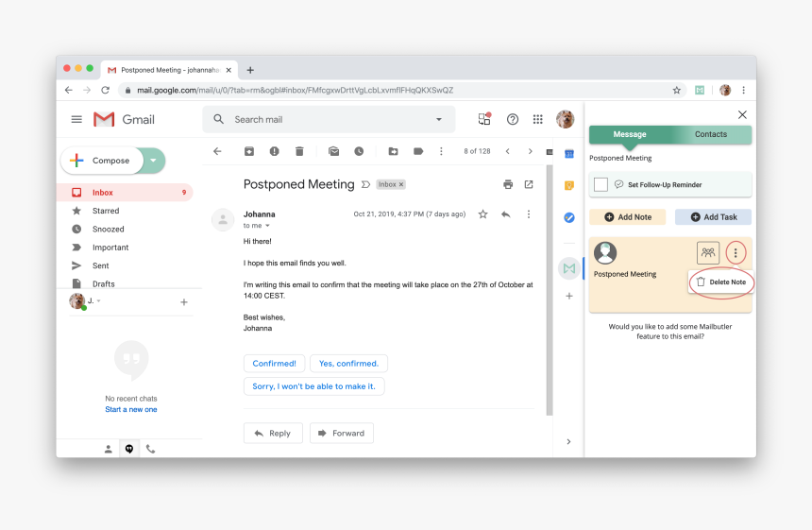Open the Compose dropdown arrow
Screen dimensions: 812x530
click(153, 161)
